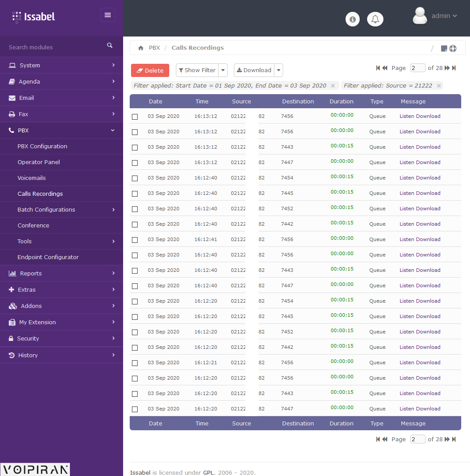Click the Issabel logo
This screenshot has height=476, width=470.
coord(33,17)
